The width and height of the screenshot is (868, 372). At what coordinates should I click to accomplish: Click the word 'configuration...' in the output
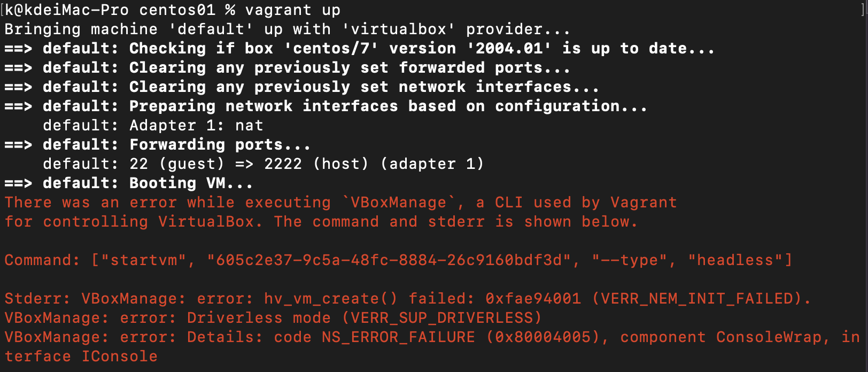[570, 106]
